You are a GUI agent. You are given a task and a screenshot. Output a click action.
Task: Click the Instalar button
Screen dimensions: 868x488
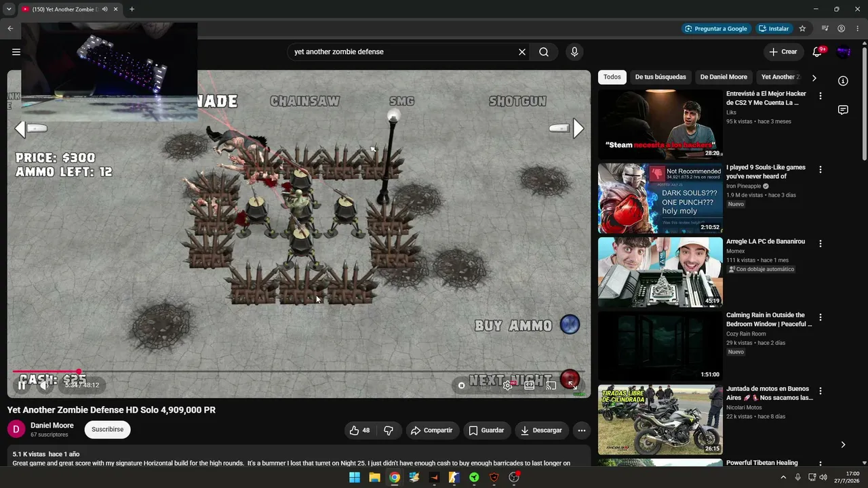click(774, 28)
